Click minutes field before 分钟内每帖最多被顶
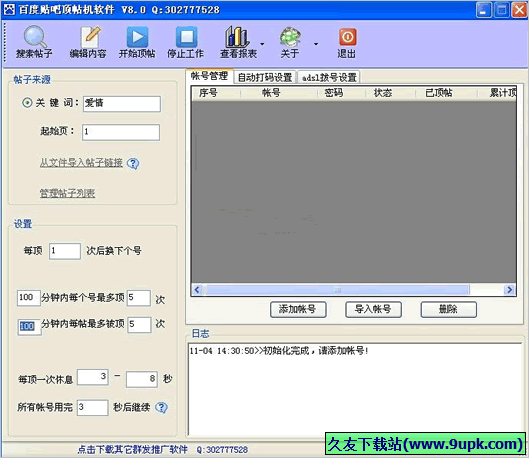This screenshot has width=529, height=458. coord(30,326)
